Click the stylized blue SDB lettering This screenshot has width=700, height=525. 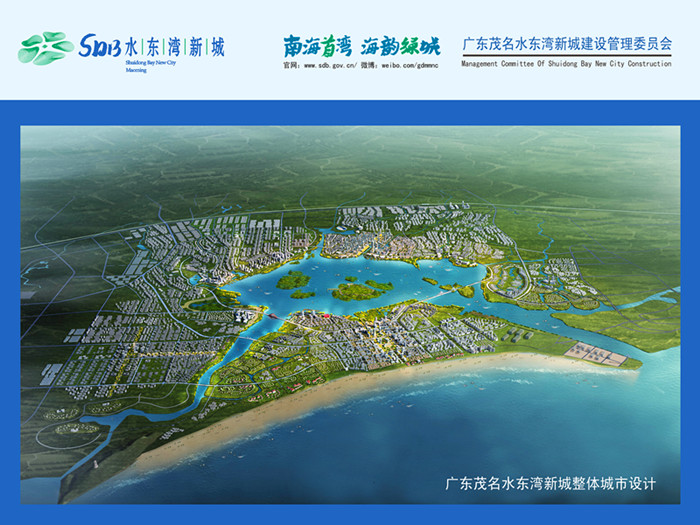click(100, 47)
